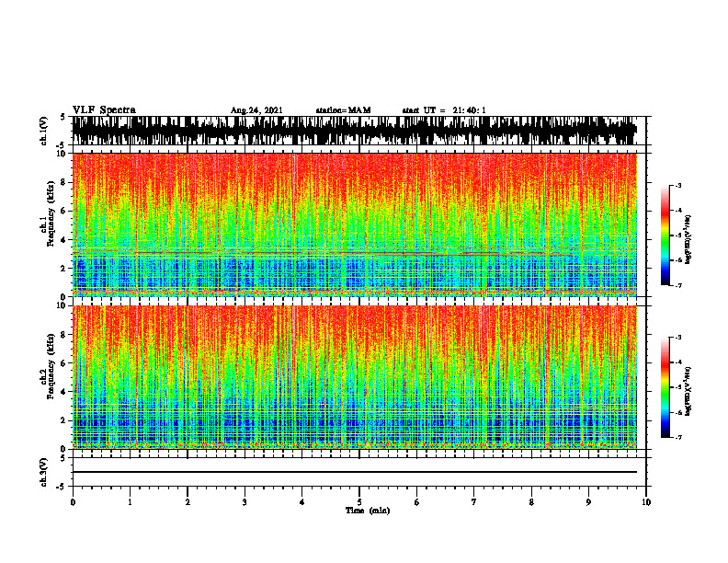Click the "2" tick on the time axis
728x563 pixels.
tap(188, 502)
